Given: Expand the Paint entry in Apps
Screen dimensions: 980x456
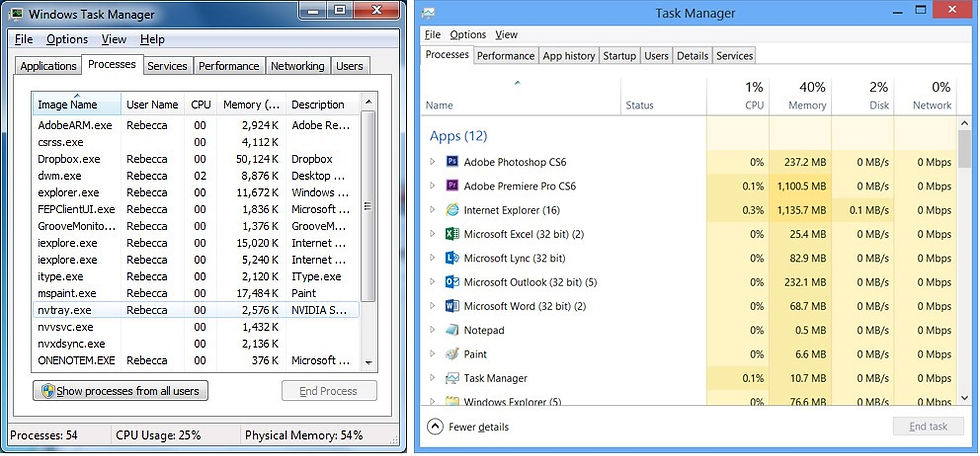Looking at the screenshot, I should (x=432, y=354).
